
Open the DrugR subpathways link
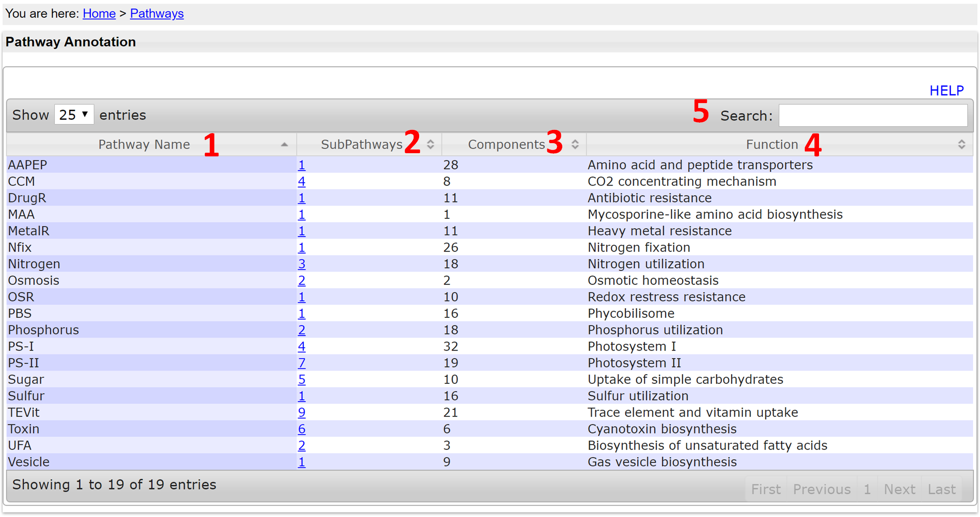tap(301, 198)
